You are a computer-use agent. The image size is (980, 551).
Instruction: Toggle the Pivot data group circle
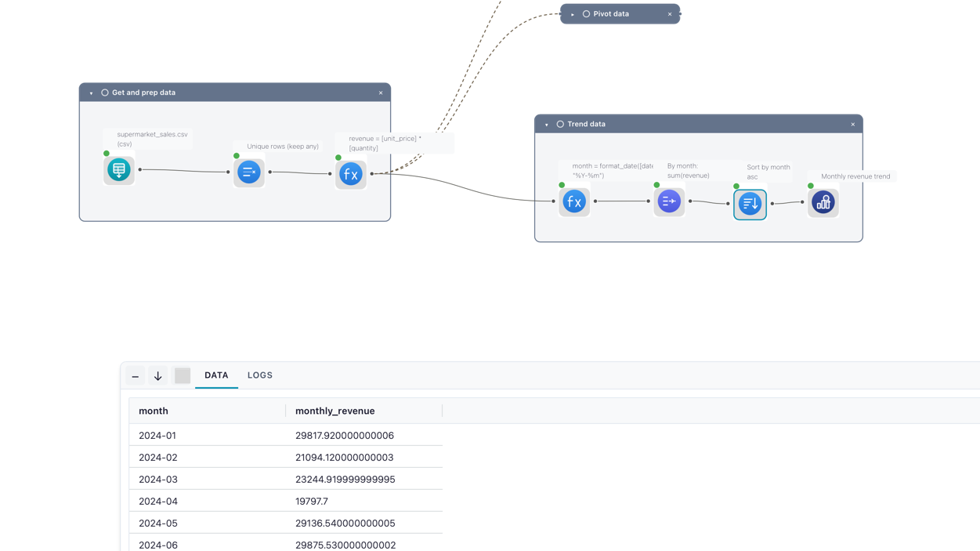pyautogui.click(x=586, y=14)
